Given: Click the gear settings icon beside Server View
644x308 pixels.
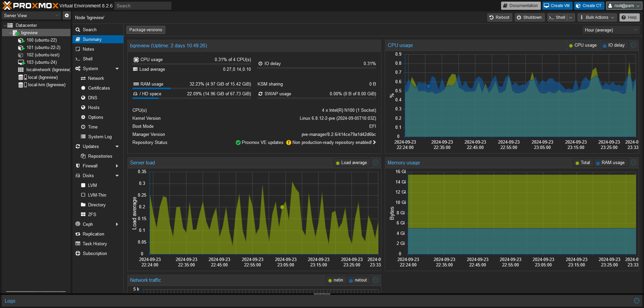Looking at the screenshot, I should point(67,15).
